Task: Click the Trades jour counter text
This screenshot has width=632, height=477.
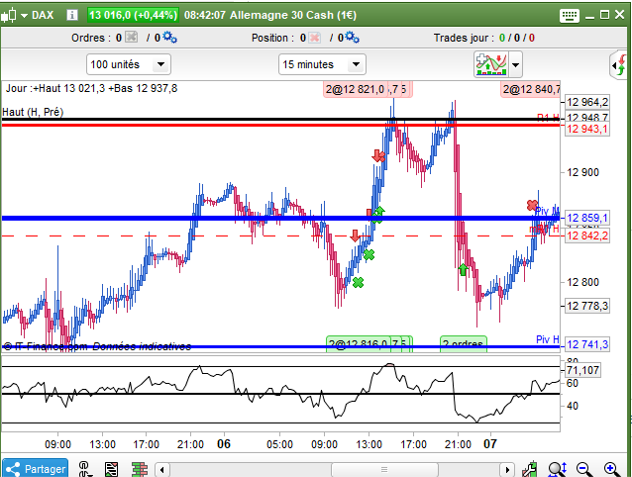Action: 484,38
